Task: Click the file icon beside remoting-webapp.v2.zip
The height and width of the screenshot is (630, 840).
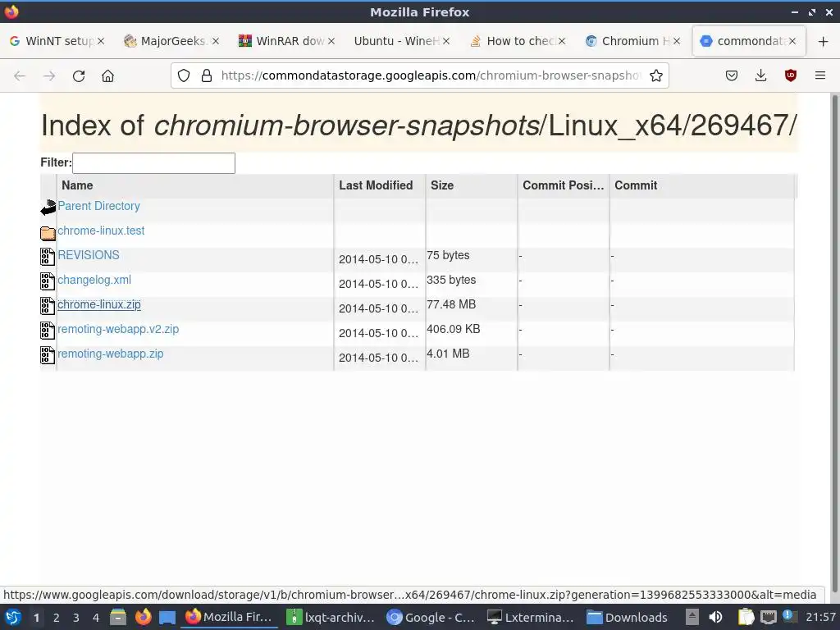Action: coord(48,331)
